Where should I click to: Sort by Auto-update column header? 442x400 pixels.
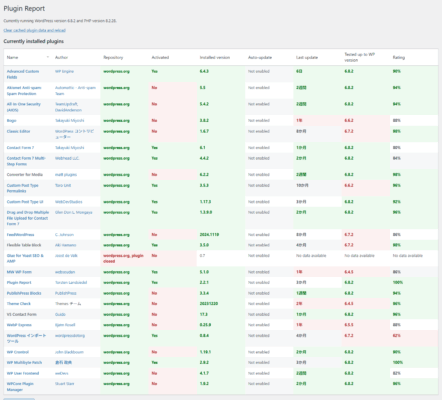260,57
